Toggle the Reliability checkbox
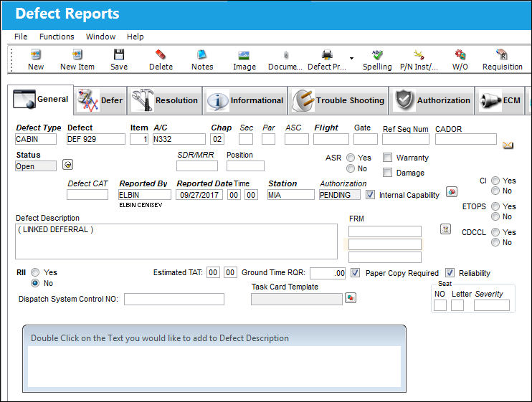 [x=450, y=273]
